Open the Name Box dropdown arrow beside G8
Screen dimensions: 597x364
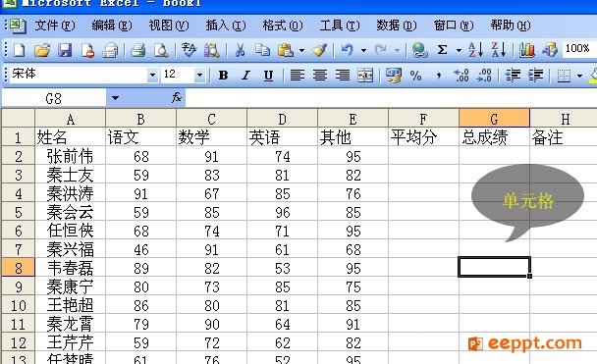[115, 98]
